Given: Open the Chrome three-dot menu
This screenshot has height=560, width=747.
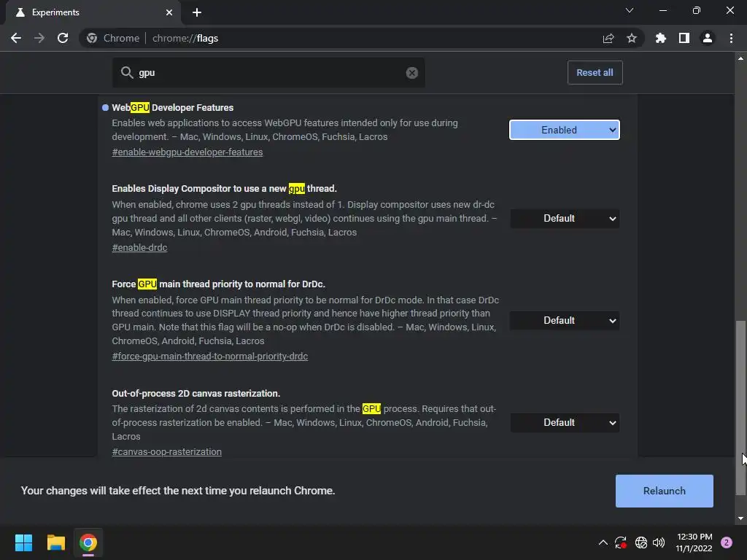Looking at the screenshot, I should click(x=731, y=38).
